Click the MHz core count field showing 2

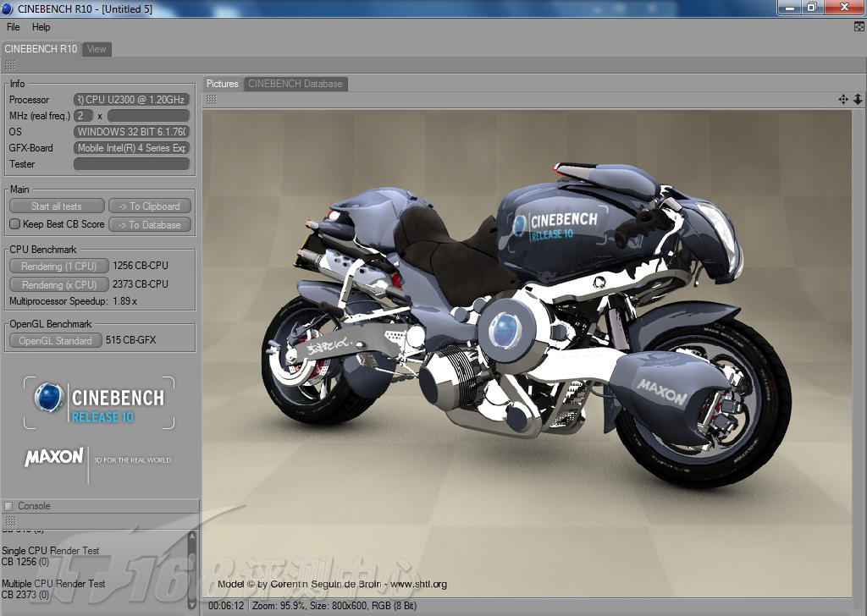tap(83, 116)
